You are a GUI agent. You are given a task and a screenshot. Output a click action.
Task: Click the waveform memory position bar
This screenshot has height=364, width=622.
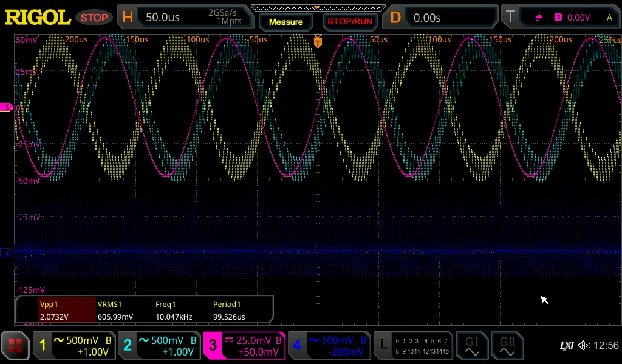pos(318,8)
